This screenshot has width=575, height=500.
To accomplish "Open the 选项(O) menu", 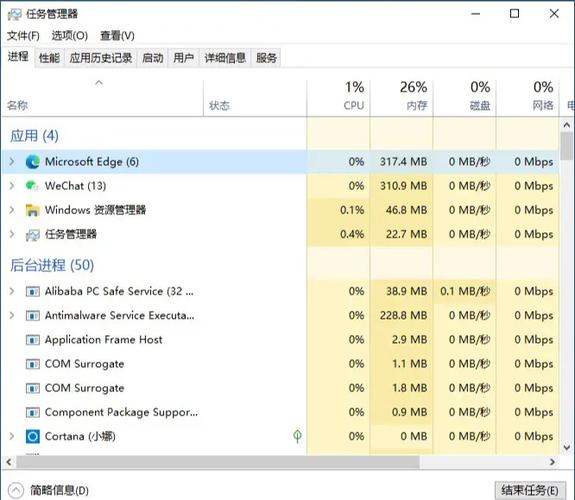I will click(x=70, y=36).
